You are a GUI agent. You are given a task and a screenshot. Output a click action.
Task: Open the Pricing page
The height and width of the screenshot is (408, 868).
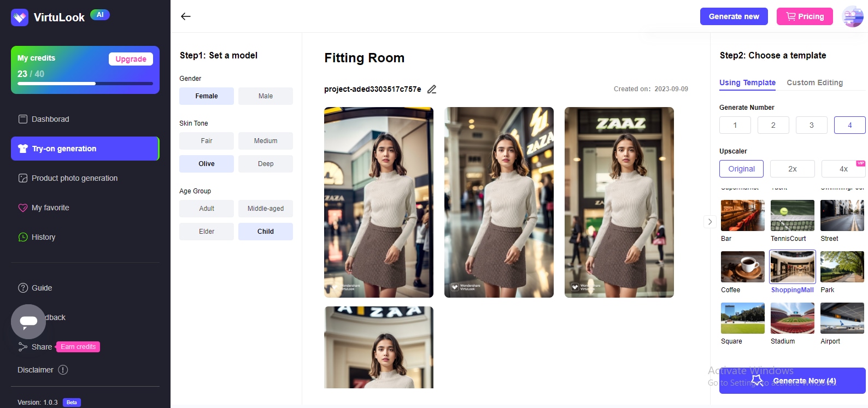point(805,16)
